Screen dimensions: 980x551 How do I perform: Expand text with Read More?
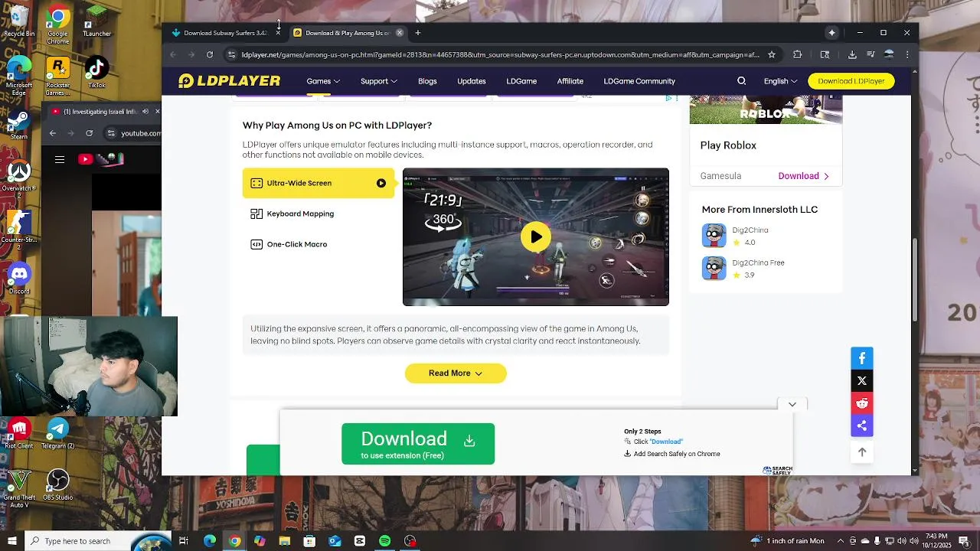coord(456,373)
